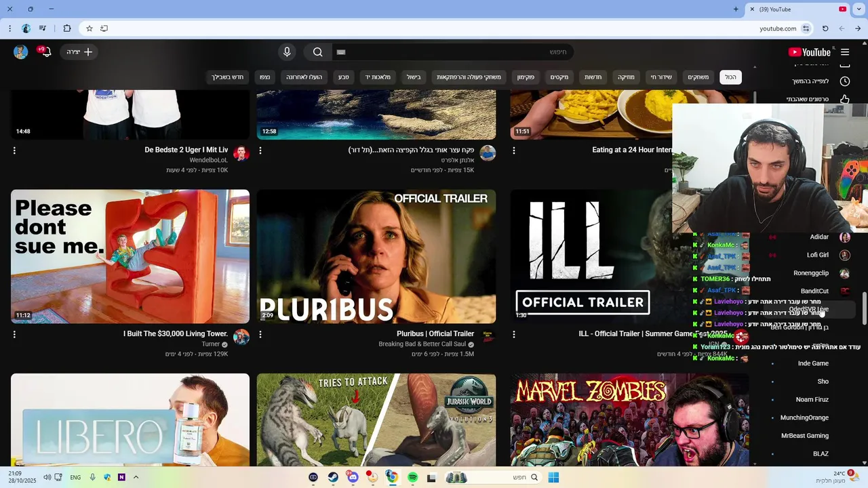Start voice search with the microphone
The height and width of the screenshot is (488, 868).
click(x=287, y=52)
